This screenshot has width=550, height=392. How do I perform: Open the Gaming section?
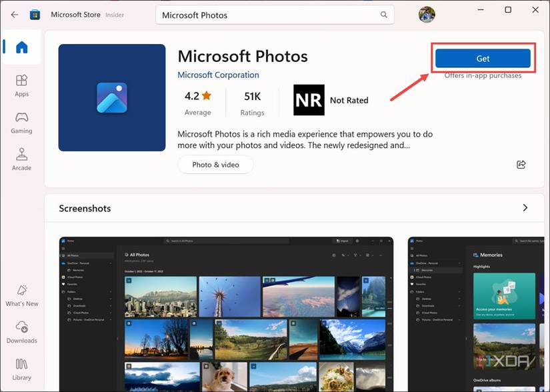(x=21, y=123)
